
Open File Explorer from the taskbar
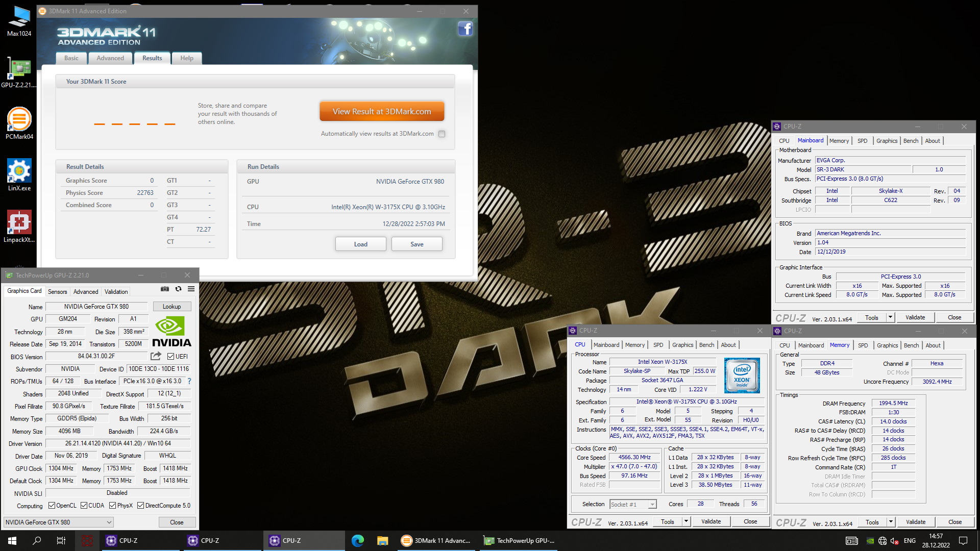[x=382, y=541]
